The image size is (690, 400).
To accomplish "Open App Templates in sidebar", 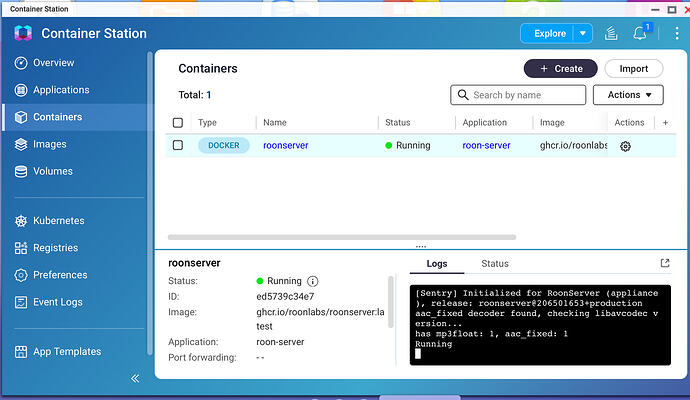I will tap(58, 352).
